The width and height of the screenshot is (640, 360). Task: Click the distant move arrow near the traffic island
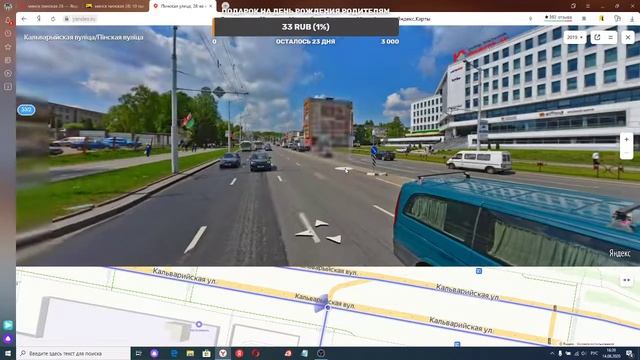tap(344, 169)
